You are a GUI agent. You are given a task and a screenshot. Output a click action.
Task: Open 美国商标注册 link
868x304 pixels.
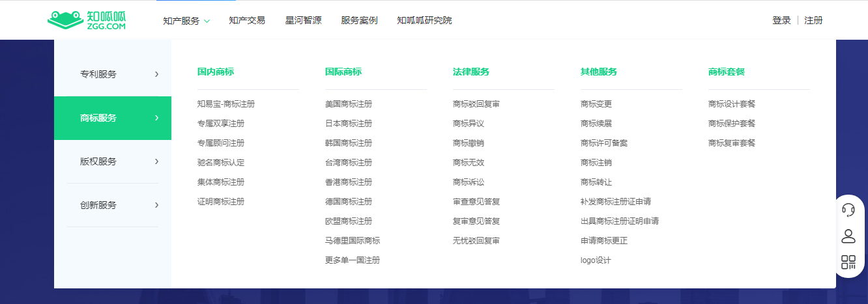click(349, 104)
